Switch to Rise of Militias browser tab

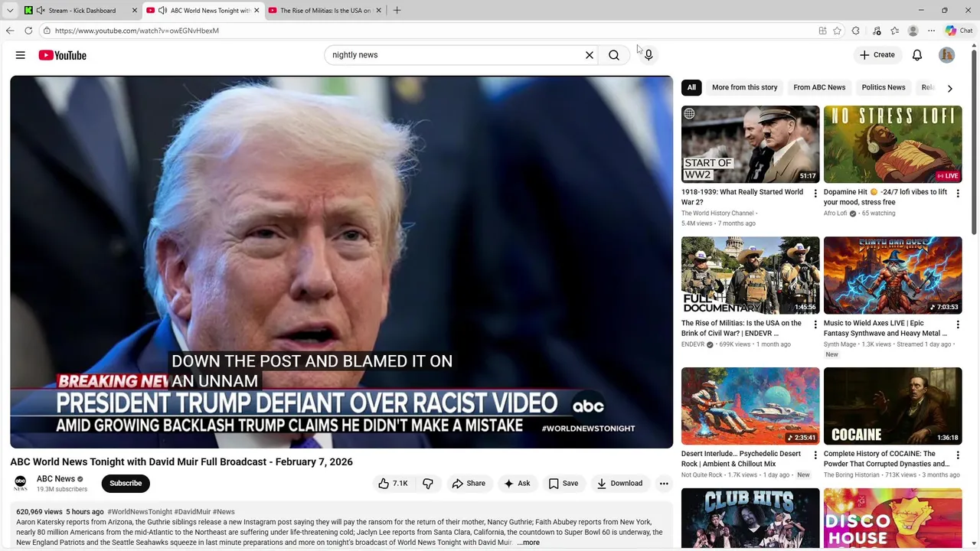[x=325, y=11]
